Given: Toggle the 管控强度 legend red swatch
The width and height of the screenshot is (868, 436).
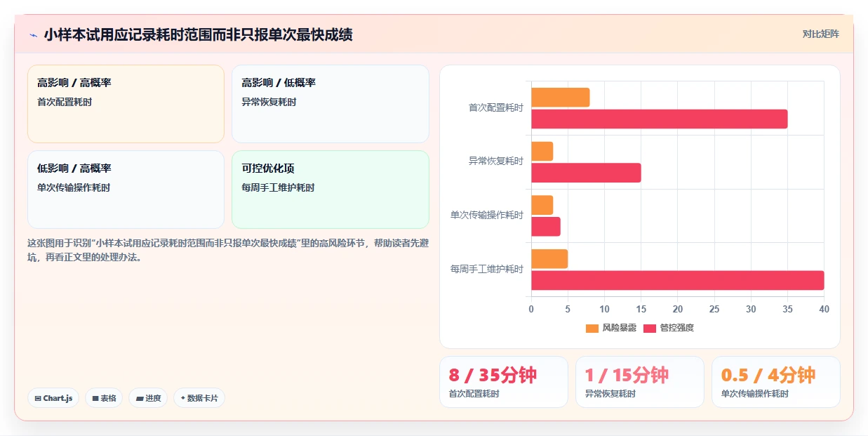Looking at the screenshot, I should 650,328.
